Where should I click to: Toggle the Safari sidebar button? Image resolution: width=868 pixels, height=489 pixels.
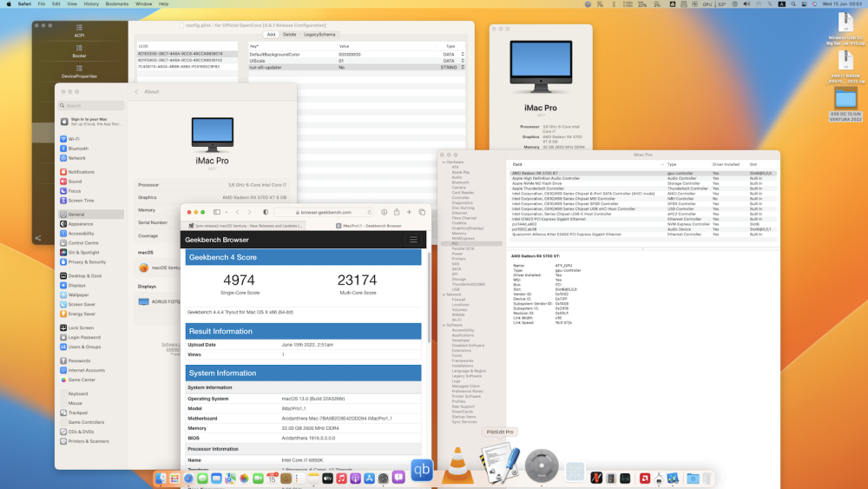click(217, 212)
